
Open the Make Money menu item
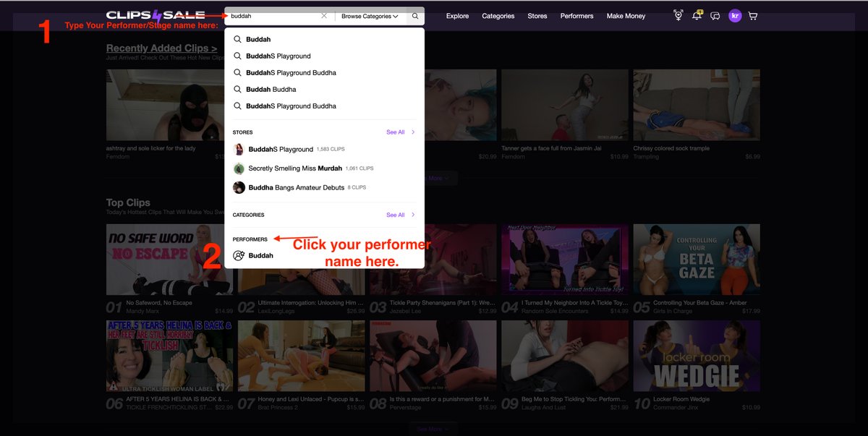pos(626,16)
